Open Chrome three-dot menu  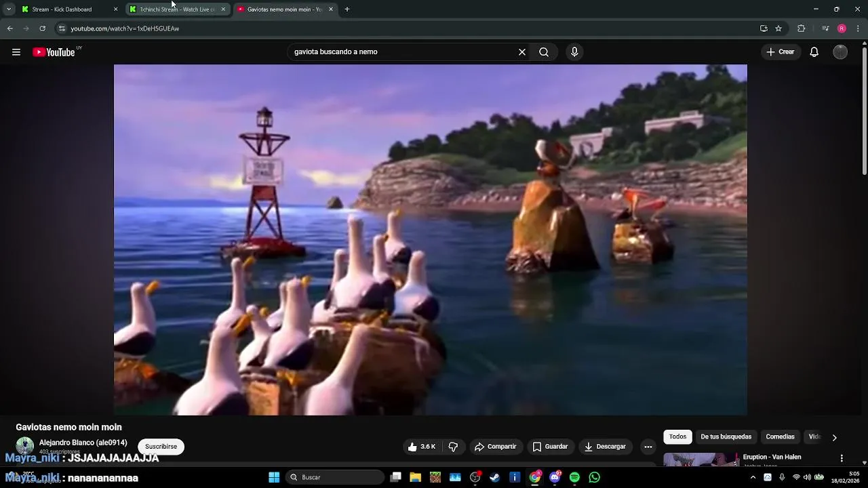point(859,28)
